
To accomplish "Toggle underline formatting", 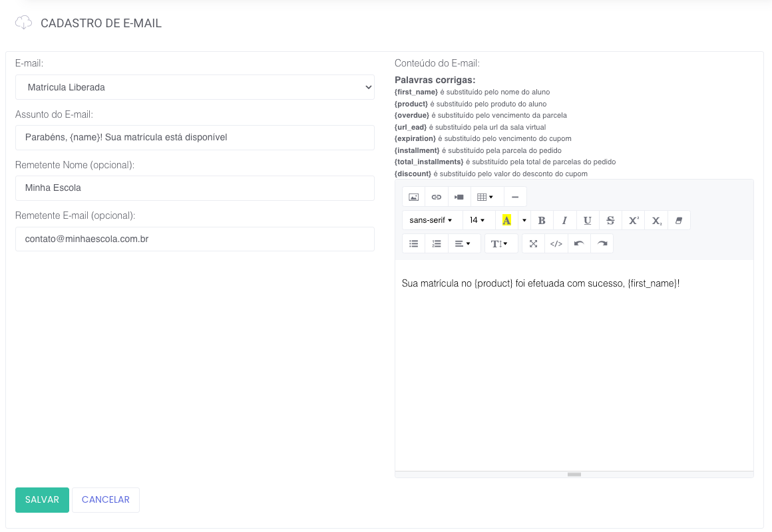I will point(587,220).
